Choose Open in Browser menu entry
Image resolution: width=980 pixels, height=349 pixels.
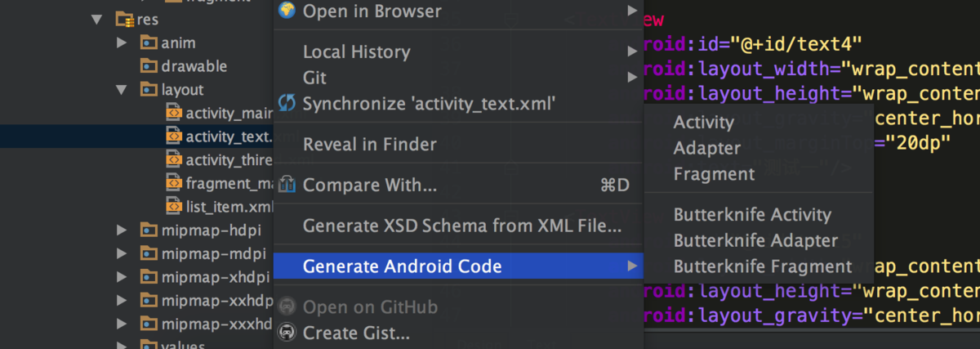coord(458,11)
